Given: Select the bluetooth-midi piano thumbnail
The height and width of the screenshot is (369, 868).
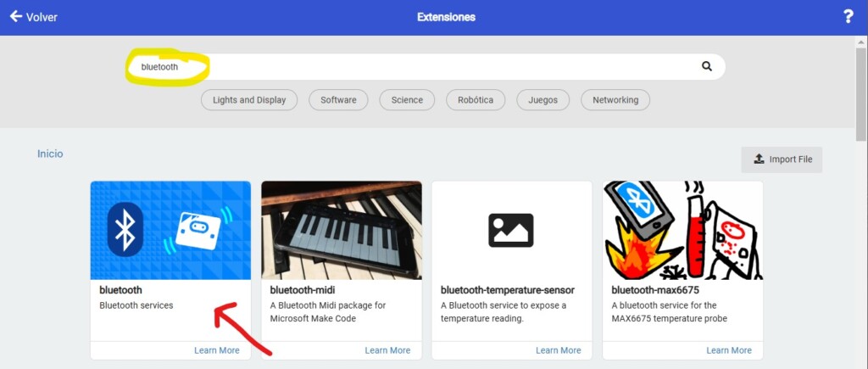Looking at the screenshot, I should pyautogui.click(x=342, y=230).
